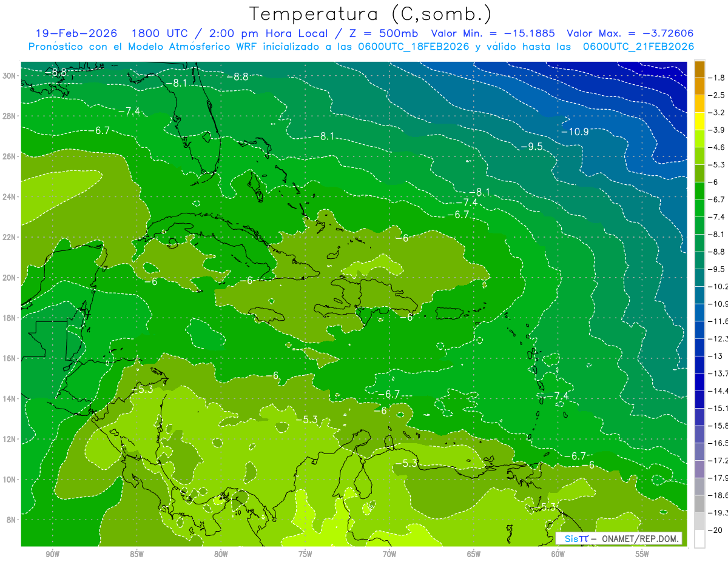
Task: Click the colorbar swatch between -1.8 and -2.5
Action: pyautogui.click(x=699, y=86)
